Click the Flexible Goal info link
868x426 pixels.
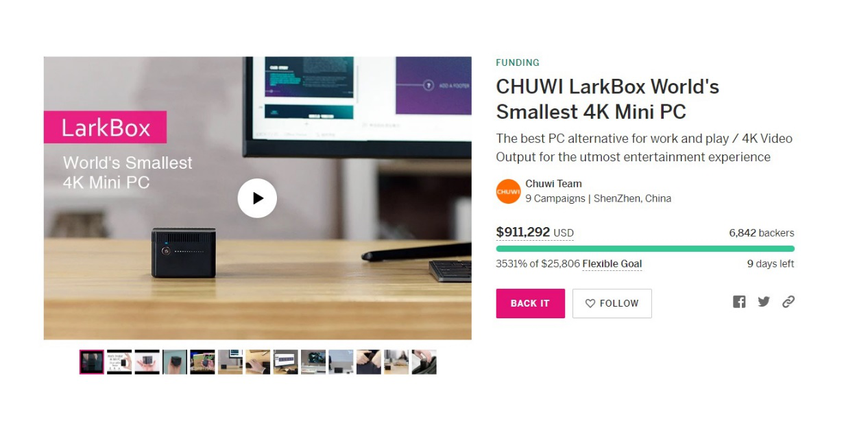(x=612, y=264)
